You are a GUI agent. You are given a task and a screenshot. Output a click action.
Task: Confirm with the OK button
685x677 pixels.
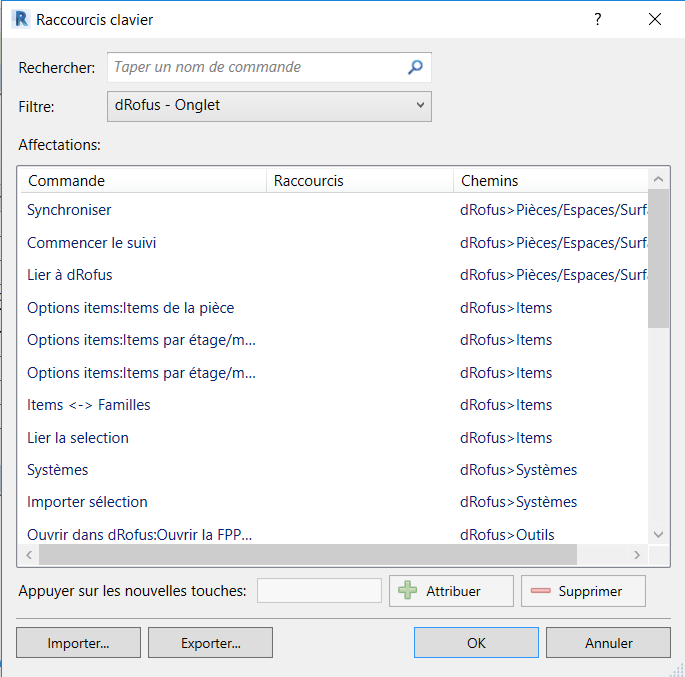point(476,643)
